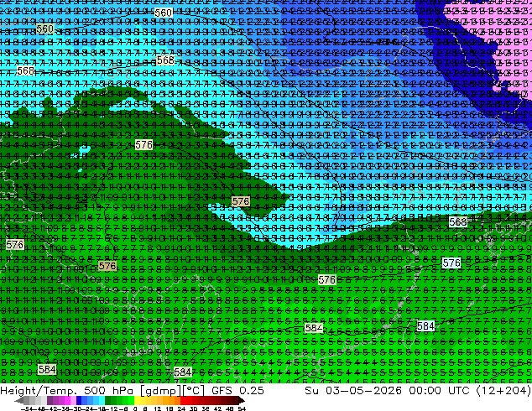
Task: Click the dark maroon right arrow end of colorbar
Action: click(241, 401)
